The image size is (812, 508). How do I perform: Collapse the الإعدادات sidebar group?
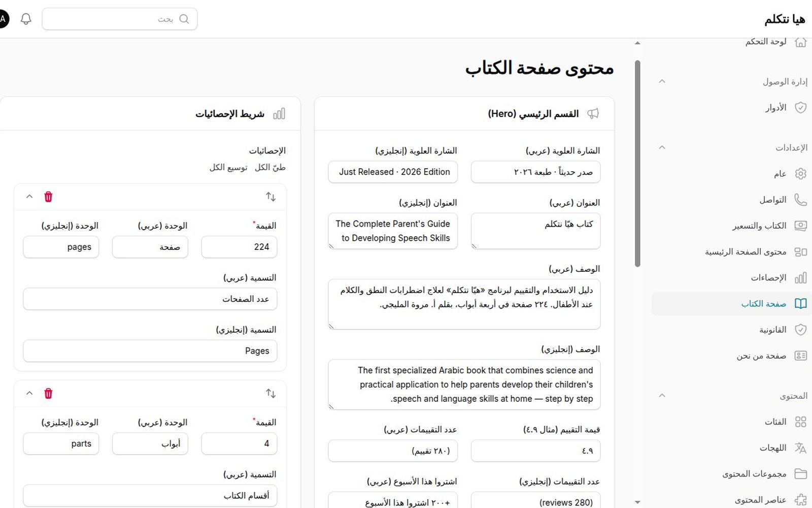point(662,147)
